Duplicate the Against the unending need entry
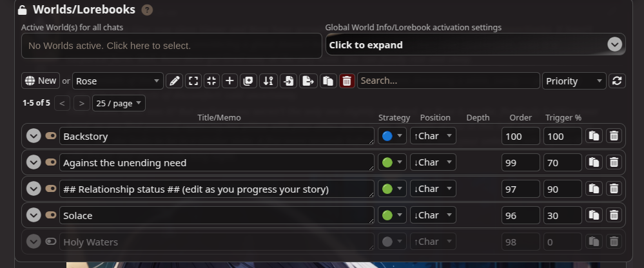The image size is (644, 268). pos(594,162)
